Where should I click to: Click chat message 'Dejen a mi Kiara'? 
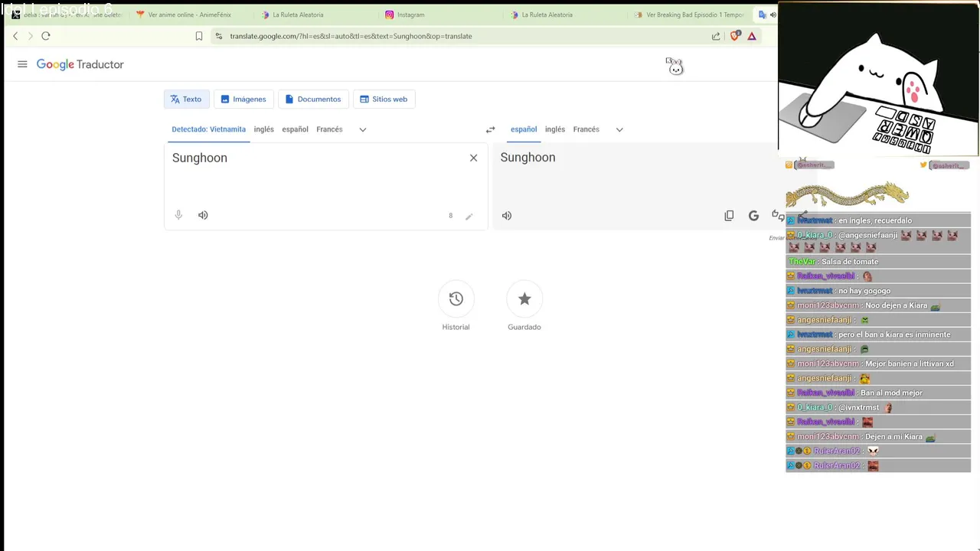click(x=893, y=437)
